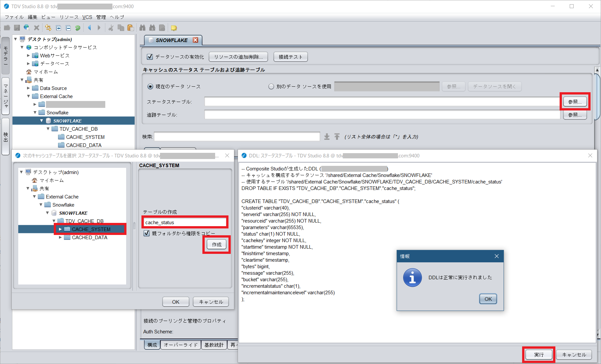
Task: Open the ファイル menu
Action: pos(14,17)
